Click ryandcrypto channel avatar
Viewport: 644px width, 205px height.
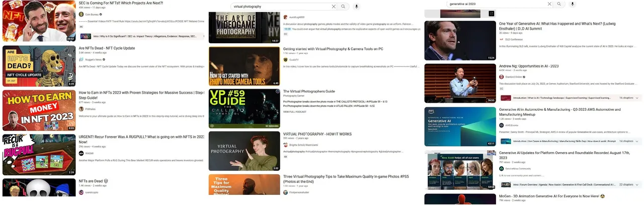[x=81, y=192]
